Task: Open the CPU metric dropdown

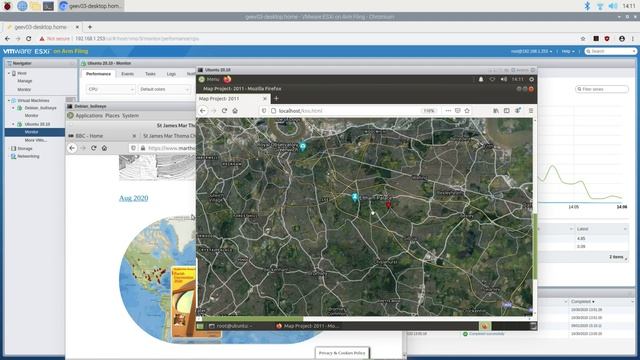Action: 110,89
